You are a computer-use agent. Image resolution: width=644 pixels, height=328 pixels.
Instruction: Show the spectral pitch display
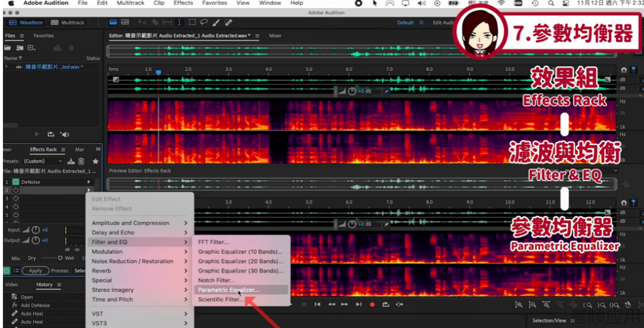tap(125, 22)
